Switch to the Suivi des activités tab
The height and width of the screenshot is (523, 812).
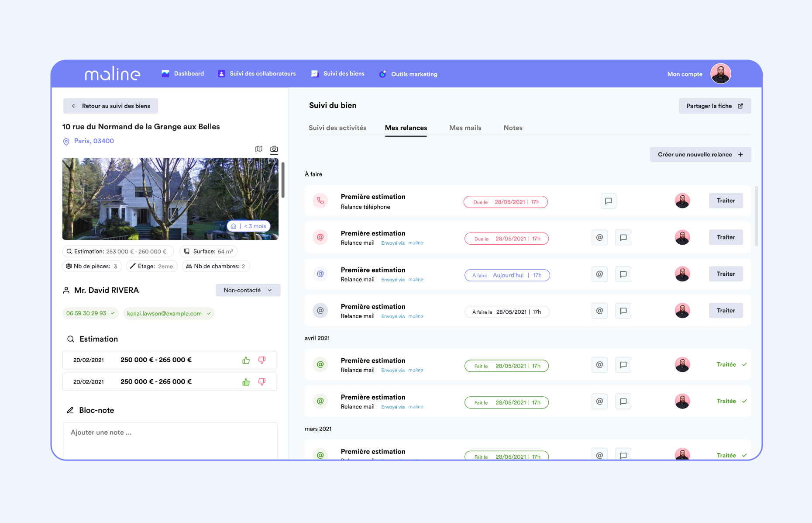click(337, 128)
